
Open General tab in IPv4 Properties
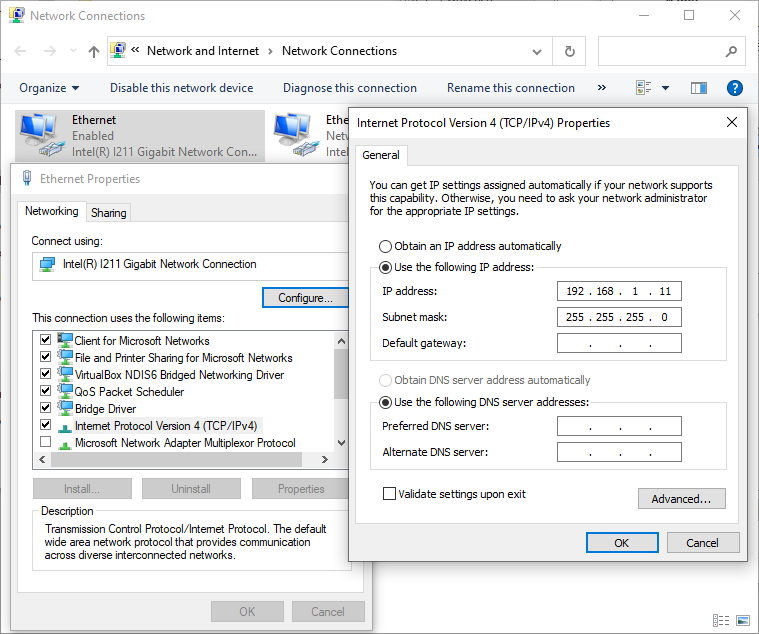[x=381, y=155]
